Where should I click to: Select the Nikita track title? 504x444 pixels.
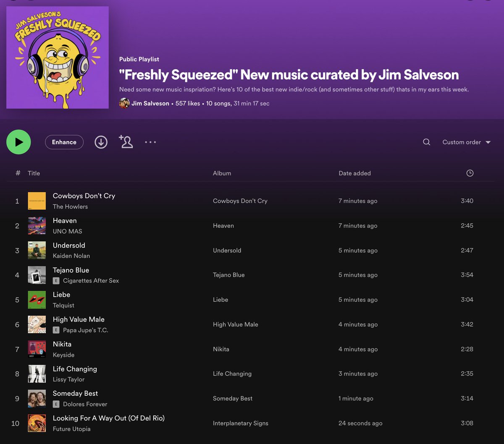(62, 344)
